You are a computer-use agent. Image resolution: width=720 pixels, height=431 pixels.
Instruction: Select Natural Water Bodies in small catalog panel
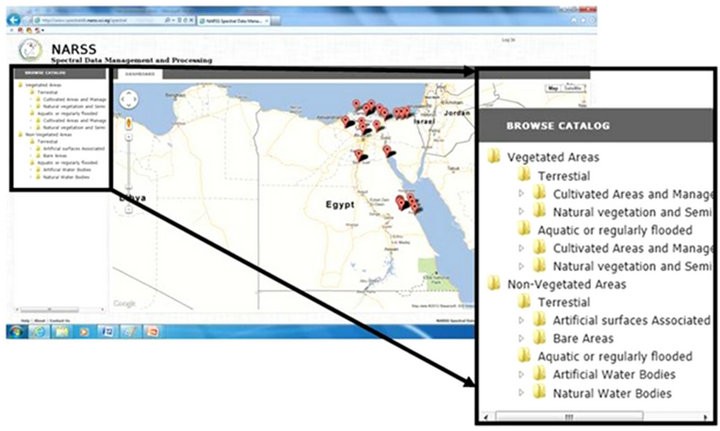[67, 177]
